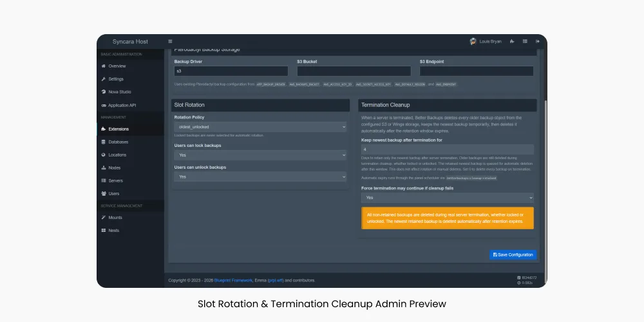
Task: Click the orange non-retained backups warning box
Action: pyautogui.click(x=448, y=218)
